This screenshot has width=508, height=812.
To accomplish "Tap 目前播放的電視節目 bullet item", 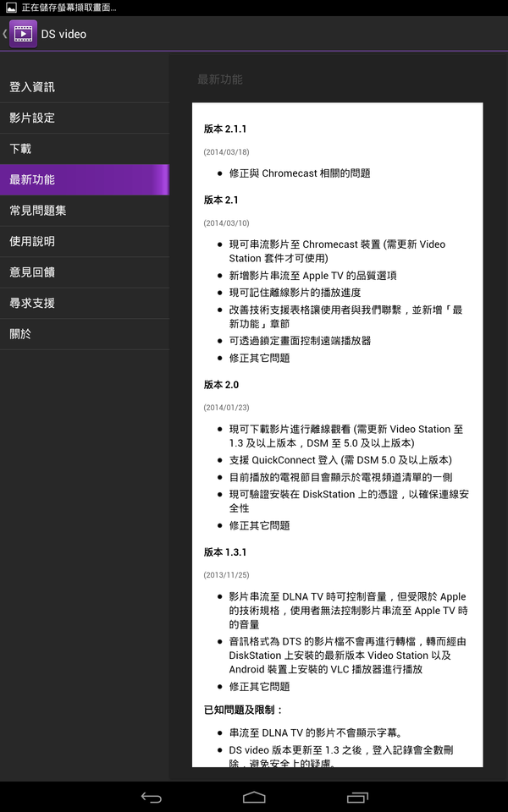I will 341,477.
